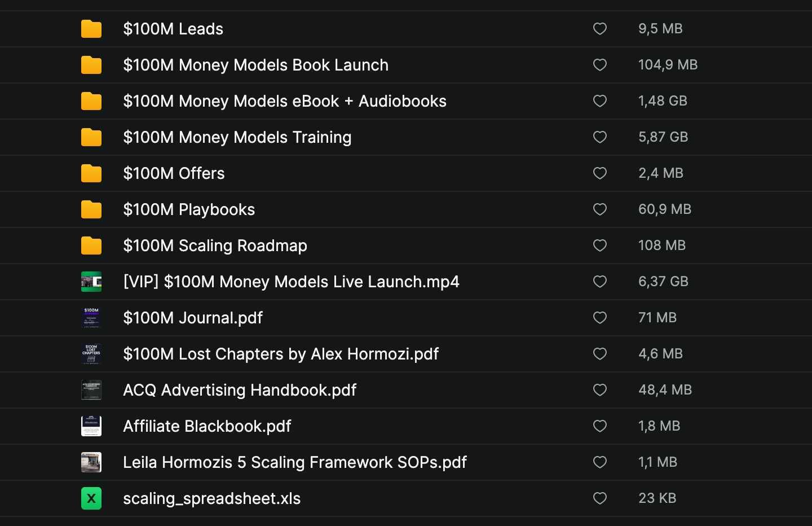This screenshot has width=812, height=526.
Task: Select $100M Lost Chapters by Alex Hormozi.pdf filename
Action: point(281,354)
